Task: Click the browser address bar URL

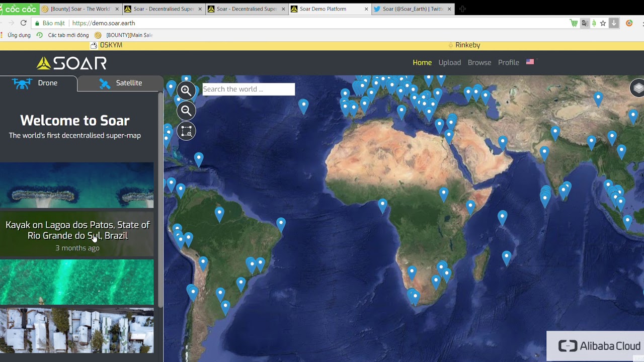Action: click(x=104, y=23)
